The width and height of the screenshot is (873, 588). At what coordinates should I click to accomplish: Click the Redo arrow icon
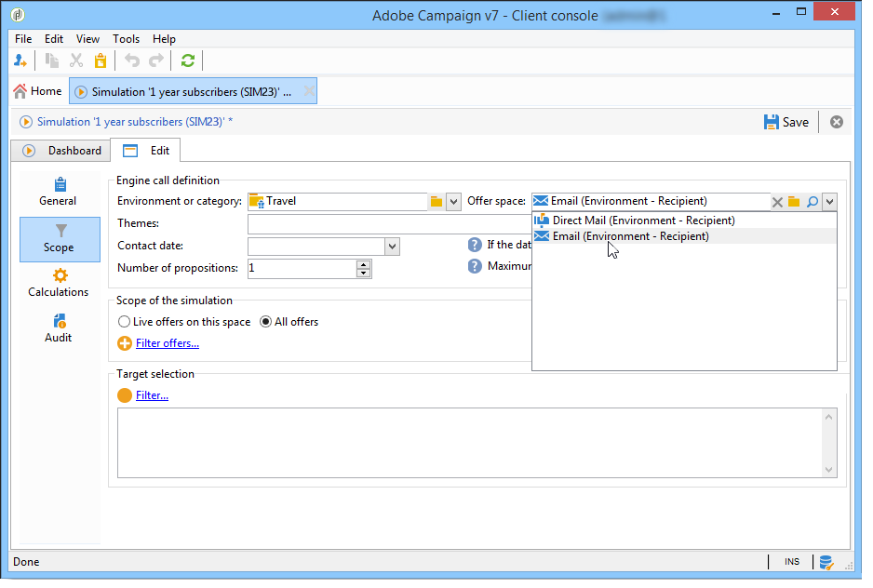[x=156, y=60]
